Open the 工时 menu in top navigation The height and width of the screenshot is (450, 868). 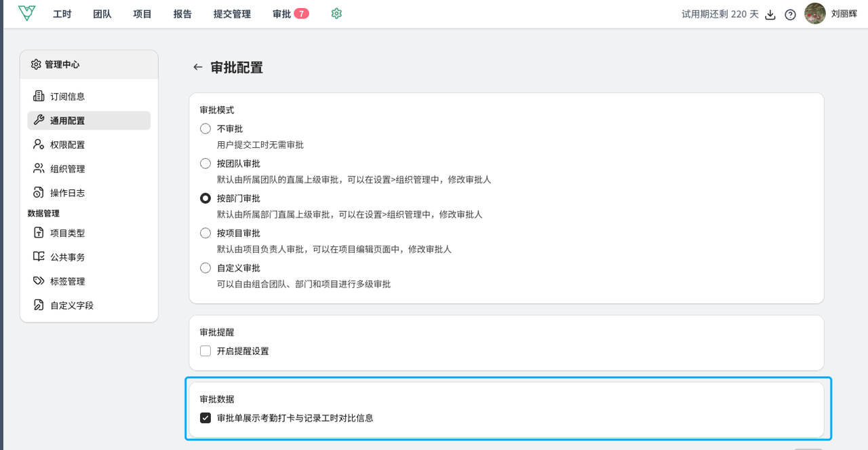(x=62, y=14)
